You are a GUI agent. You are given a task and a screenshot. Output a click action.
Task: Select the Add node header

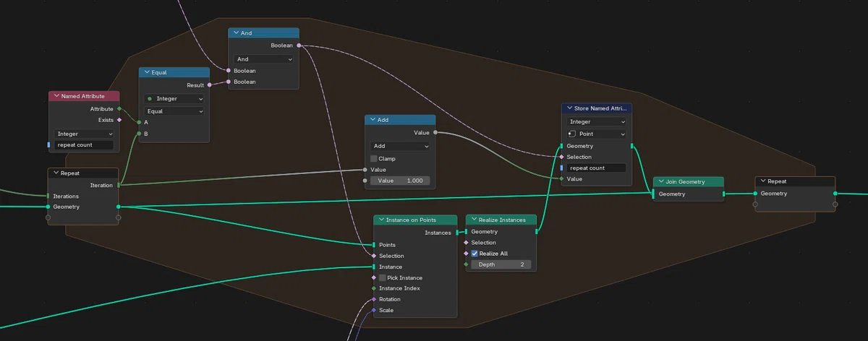coord(400,120)
